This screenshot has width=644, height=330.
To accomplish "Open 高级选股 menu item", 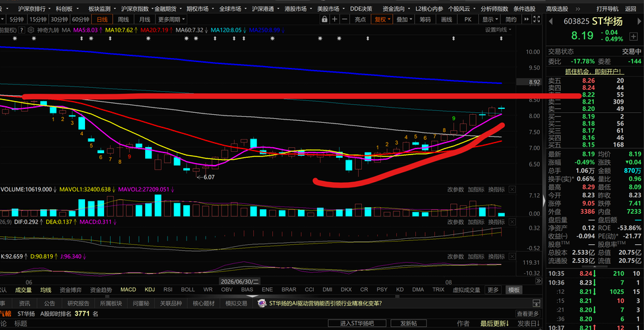I will click(x=557, y=9).
